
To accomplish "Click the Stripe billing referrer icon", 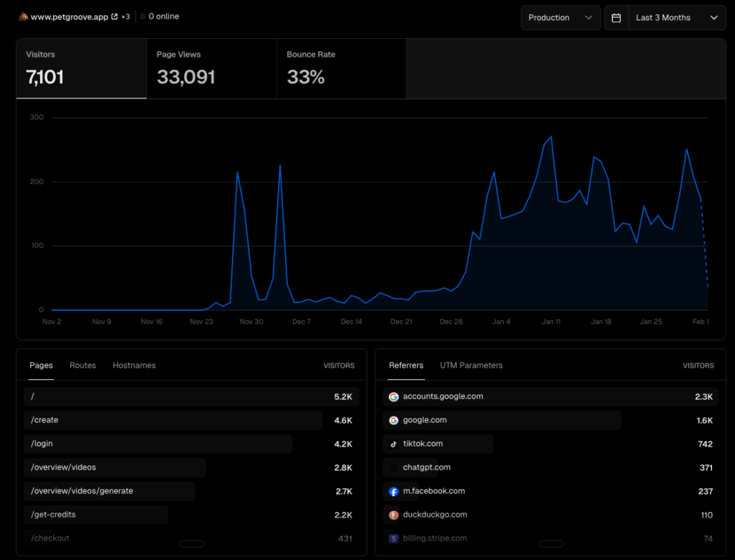I will [x=393, y=538].
